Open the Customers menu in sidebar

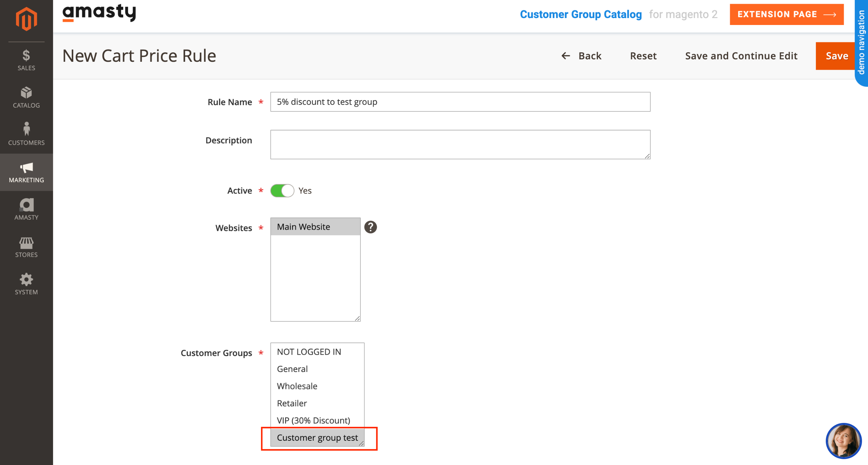tap(26, 134)
